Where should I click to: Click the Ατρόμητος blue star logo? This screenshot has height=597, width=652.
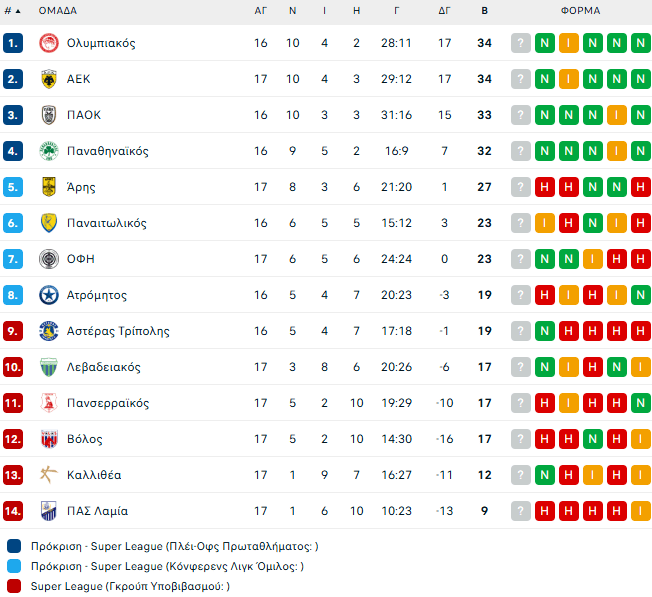pyautogui.click(x=48, y=295)
